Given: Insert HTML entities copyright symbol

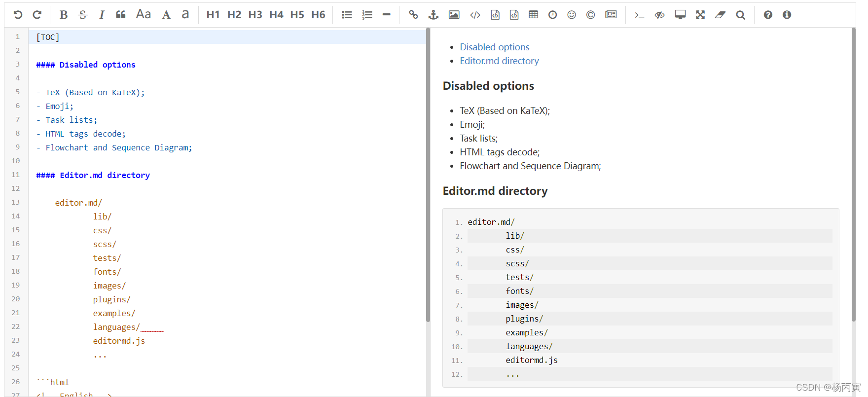Looking at the screenshot, I should (590, 15).
